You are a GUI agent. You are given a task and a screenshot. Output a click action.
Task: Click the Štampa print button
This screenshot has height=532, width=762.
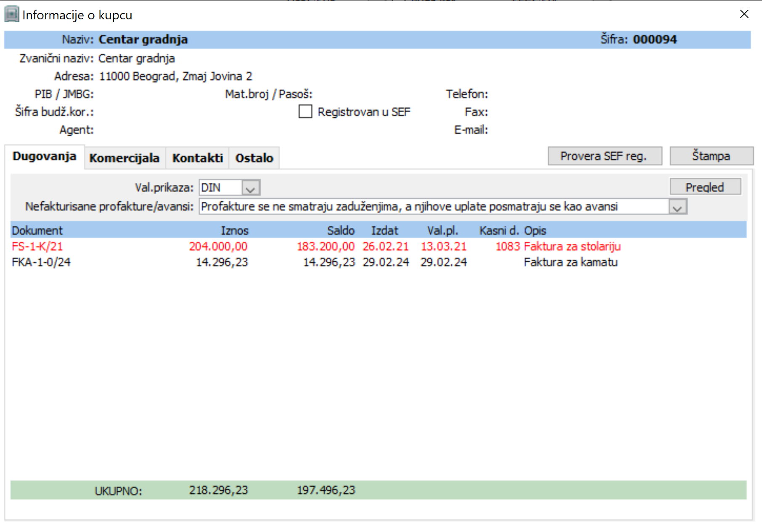pos(711,156)
